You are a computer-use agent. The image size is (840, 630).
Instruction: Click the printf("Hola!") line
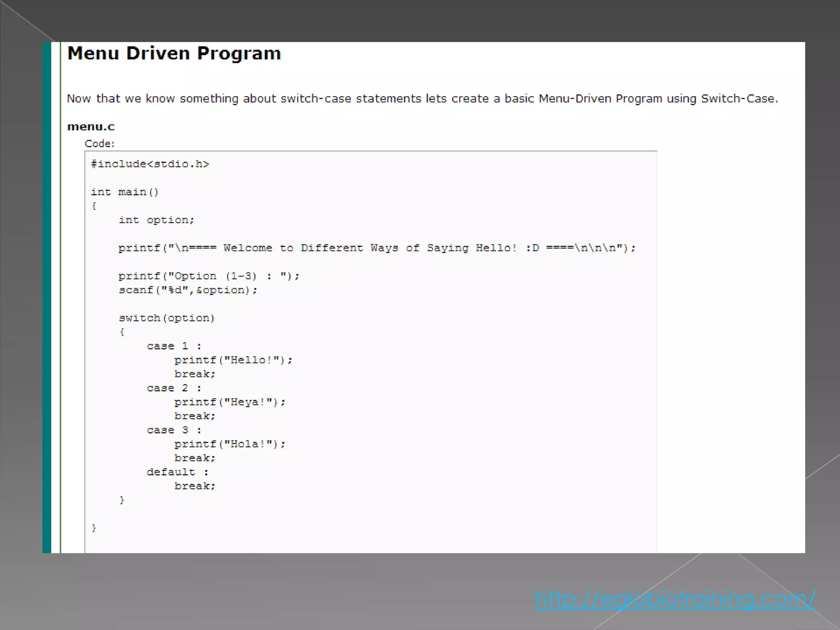pos(230,444)
